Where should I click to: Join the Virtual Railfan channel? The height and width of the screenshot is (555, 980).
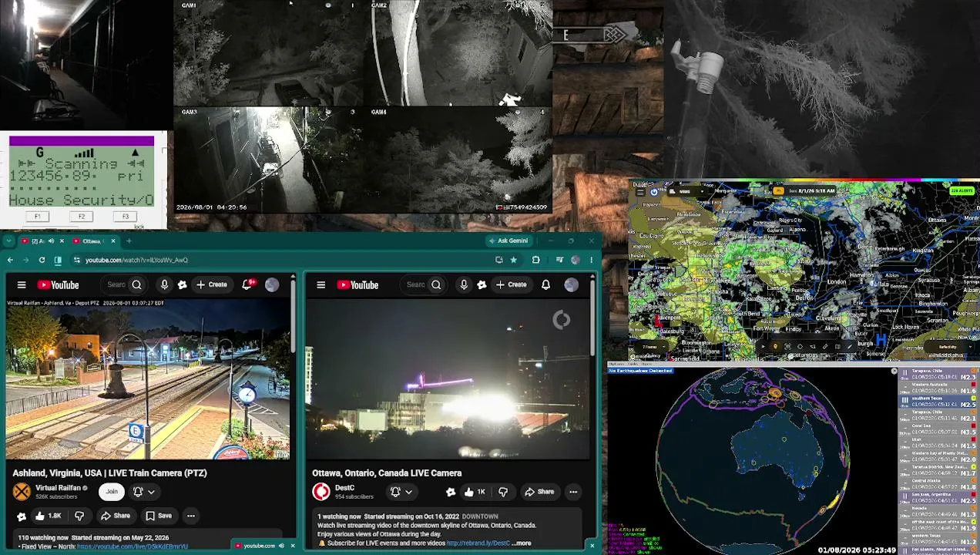tap(112, 492)
